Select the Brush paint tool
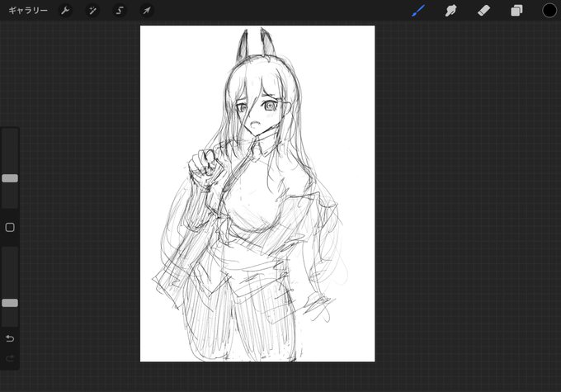561x392 pixels. tap(418, 11)
